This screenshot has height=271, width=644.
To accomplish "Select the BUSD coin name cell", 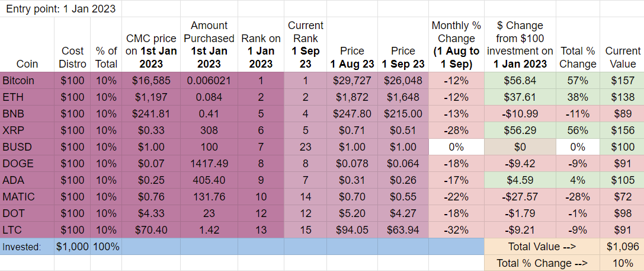I will [x=27, y=147].
